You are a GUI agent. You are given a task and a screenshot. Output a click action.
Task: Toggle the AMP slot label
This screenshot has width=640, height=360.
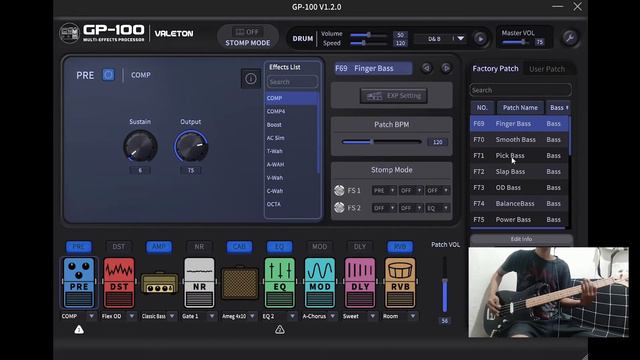click(159, 247)
